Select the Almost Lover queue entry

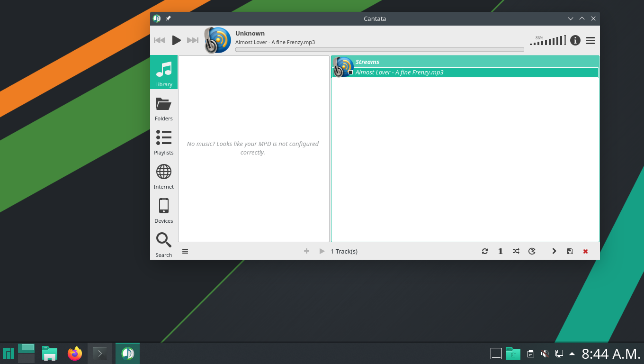tap(465, 73)
